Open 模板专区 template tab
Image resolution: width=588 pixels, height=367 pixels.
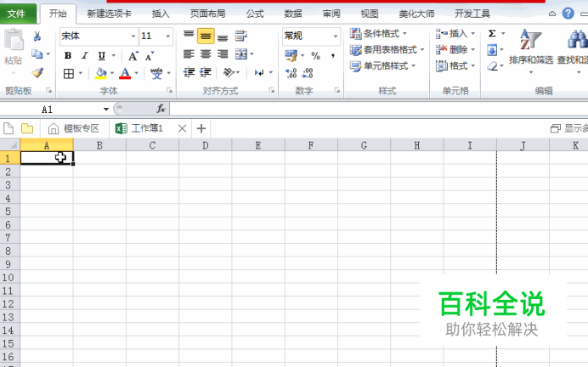[x=74, y=128]
